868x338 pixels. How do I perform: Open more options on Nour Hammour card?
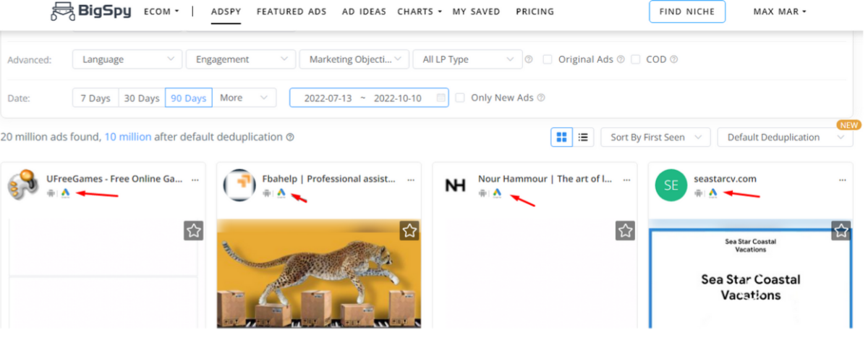point(626,179)
